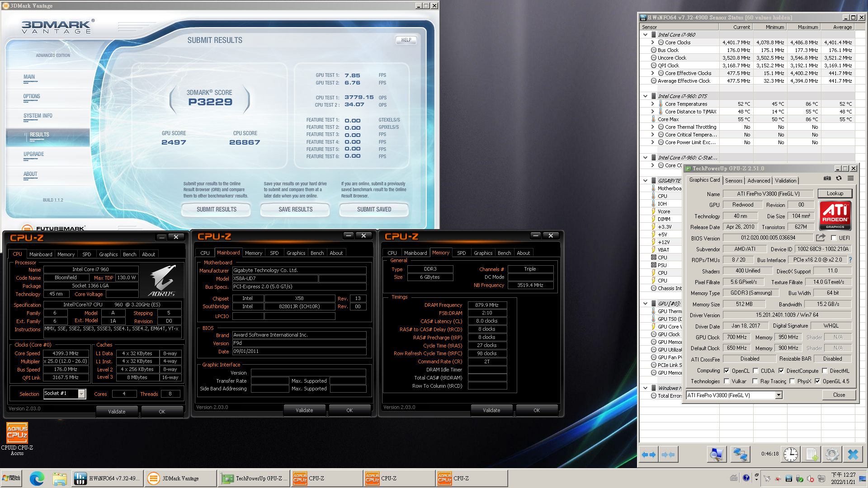The width and height of the screenshot is (868, 488).
Task: Click HWiNFO expand columns blue arrows button
Action: click(649, 455)
